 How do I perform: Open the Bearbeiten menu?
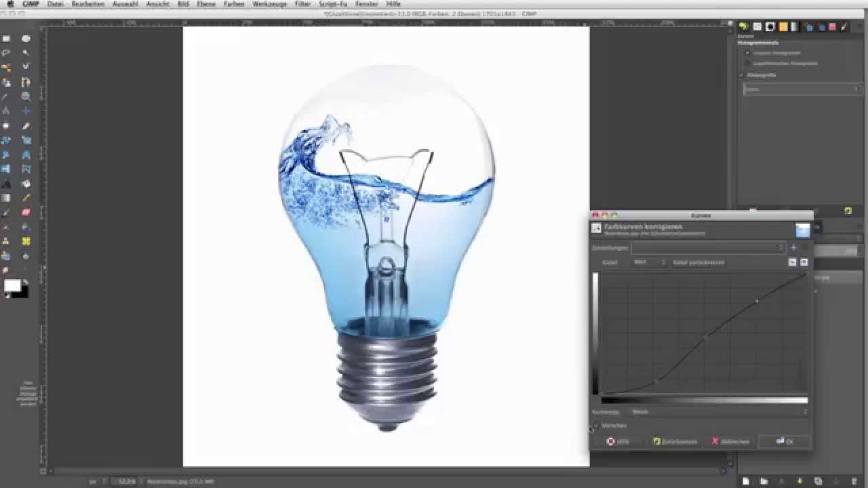coord(88,4)
